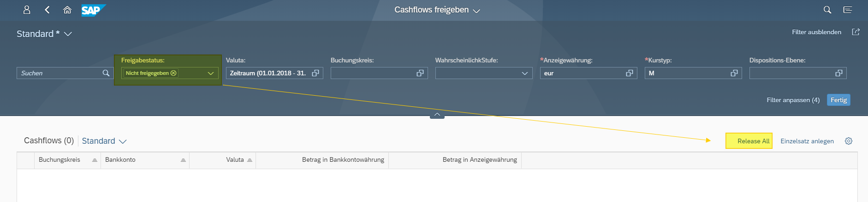Viewport: 868px width, 202px height.
Task: Open the Cashflows table Standard view selector
Action: 104,141
